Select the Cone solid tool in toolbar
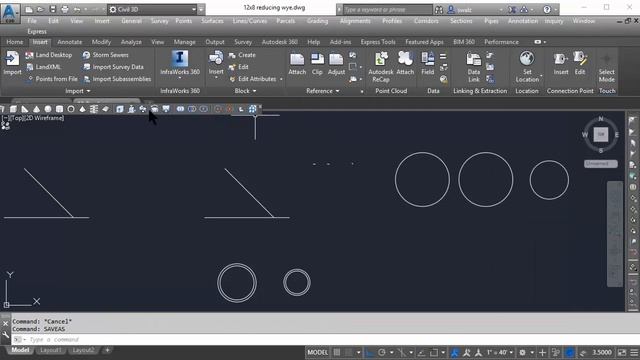The width and height of the screenshot is (640, 360). point(36,109)
